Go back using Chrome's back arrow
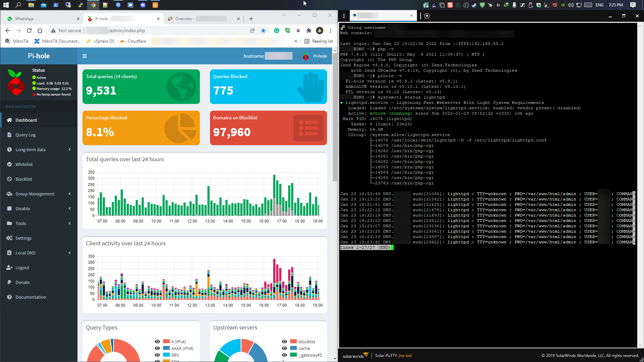The image size is (644, 362). tap(8, 31)
